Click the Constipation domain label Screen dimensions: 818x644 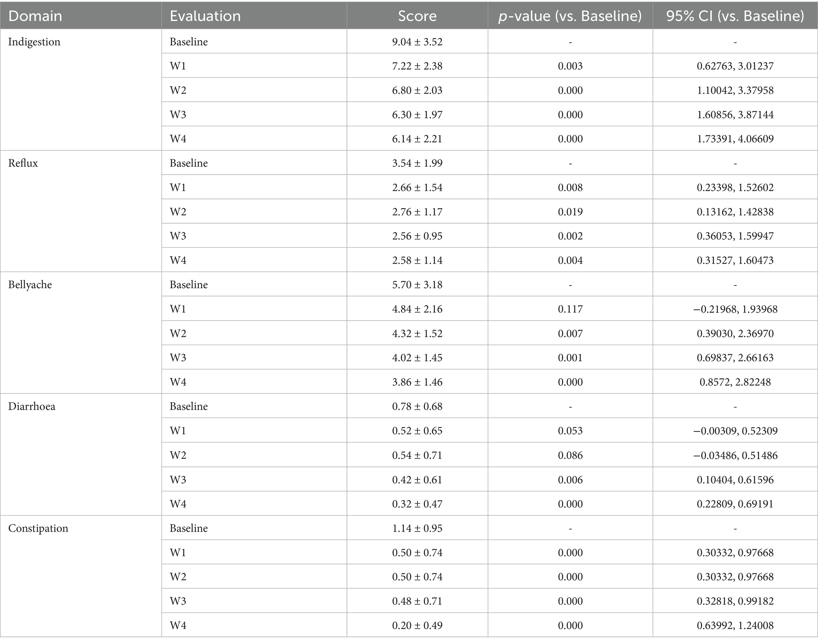[38, 528]
